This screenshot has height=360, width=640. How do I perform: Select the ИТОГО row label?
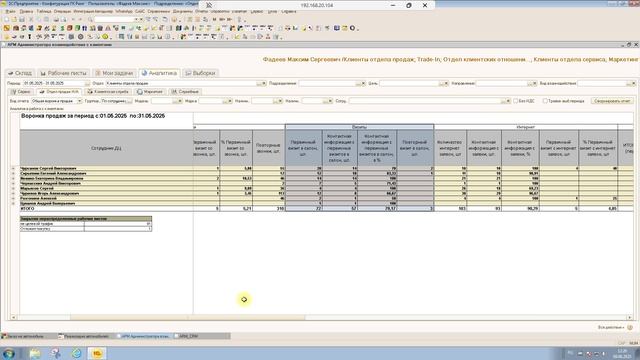28,209
